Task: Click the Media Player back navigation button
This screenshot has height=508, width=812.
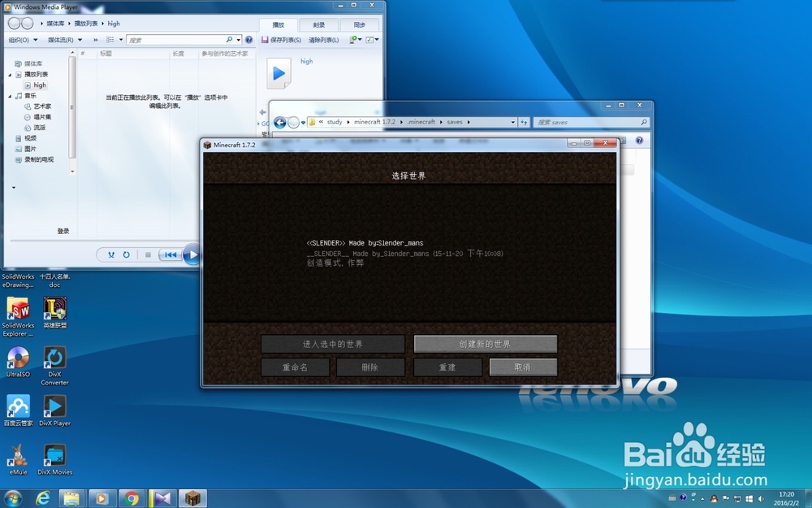Action: tap(15, 24)
